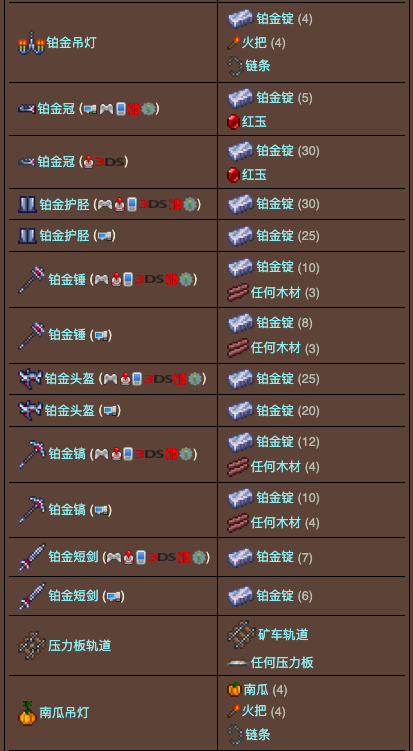This screenshot has height=751, width=413.
Task: Open the 铂金护胫 link requiring 铂金锭 (25)
Action: tap(65, 236)
